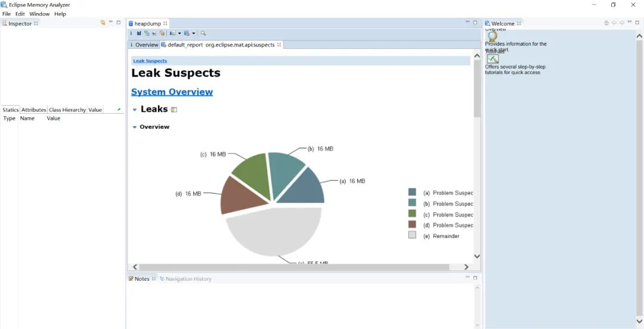
Task: Select the Notes tab
Action: click(142, 278)
